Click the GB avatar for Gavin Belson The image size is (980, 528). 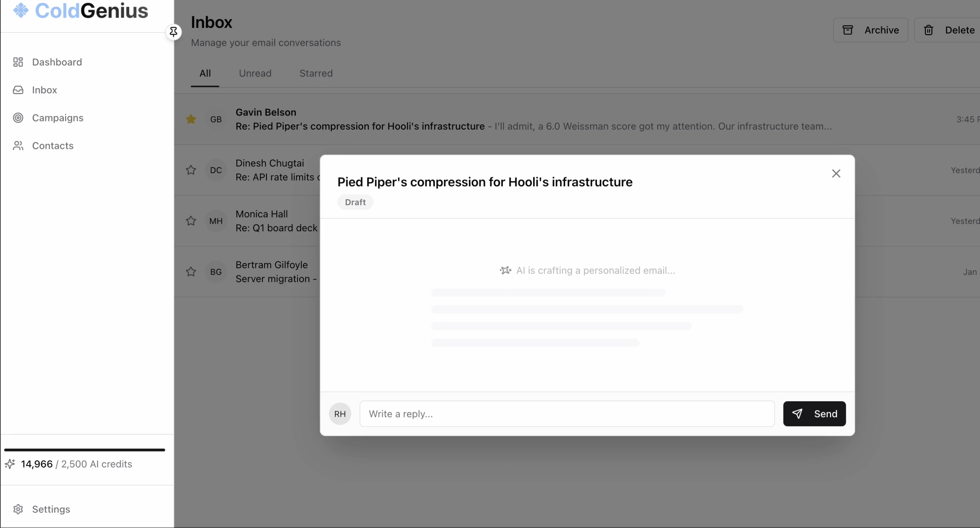pyautogui.click(x=216, y=119)
